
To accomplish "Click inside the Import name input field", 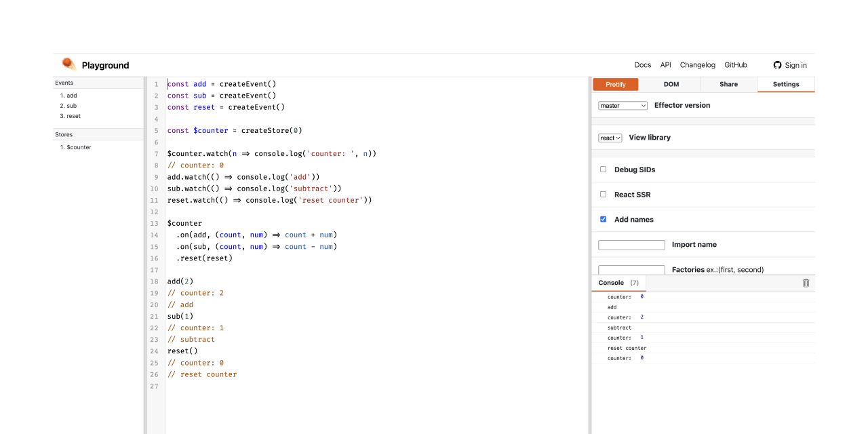I will pyautogui.click(x=631, y=245).
